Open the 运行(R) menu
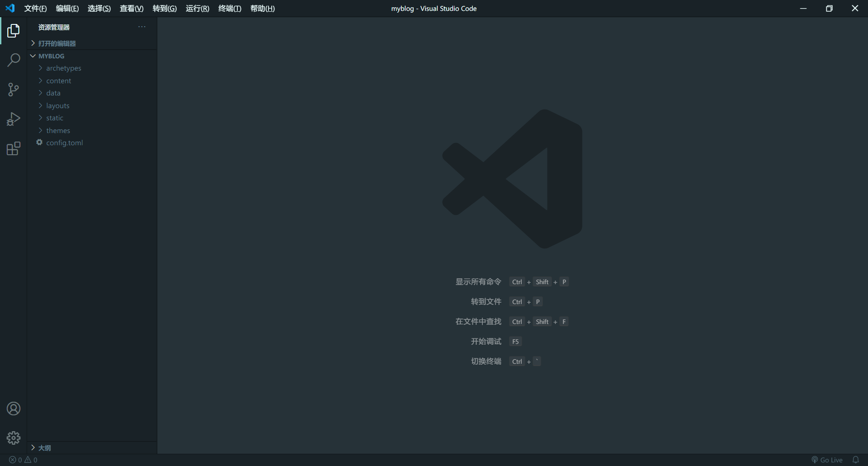This screenshot has width=868, height=466. [x=198, y=9]
